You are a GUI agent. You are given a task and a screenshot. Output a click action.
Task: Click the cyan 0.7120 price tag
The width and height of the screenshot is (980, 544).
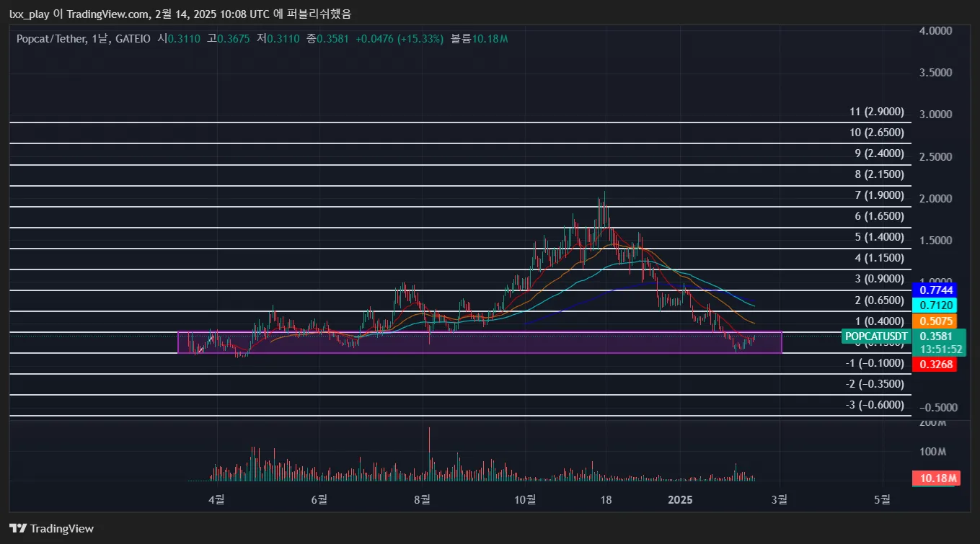coord(935,306)
